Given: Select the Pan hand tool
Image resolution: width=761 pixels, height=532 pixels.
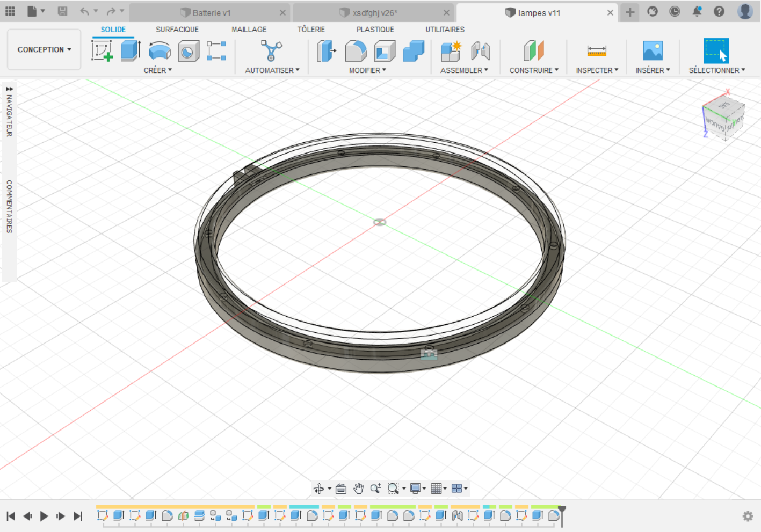Looking at the screenshot, I should click(x=358, y=489).
